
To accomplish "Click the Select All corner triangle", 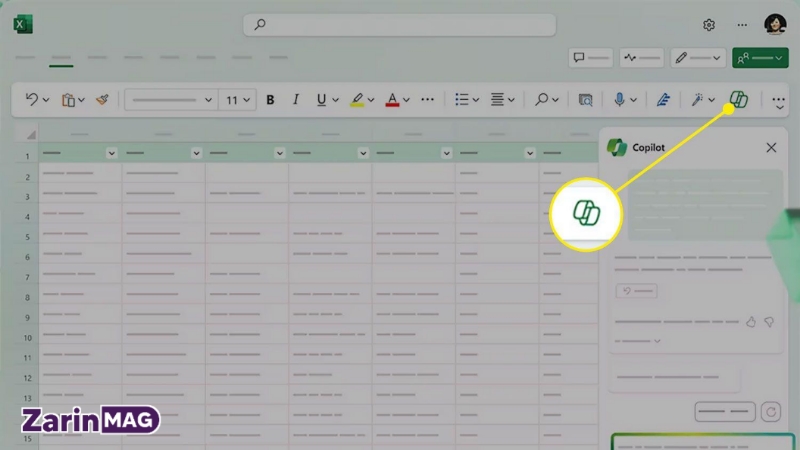I will point(31,135).
